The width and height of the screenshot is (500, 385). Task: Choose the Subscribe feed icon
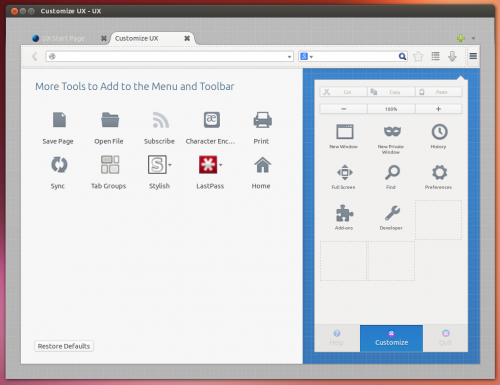click(x=161, y=120)
